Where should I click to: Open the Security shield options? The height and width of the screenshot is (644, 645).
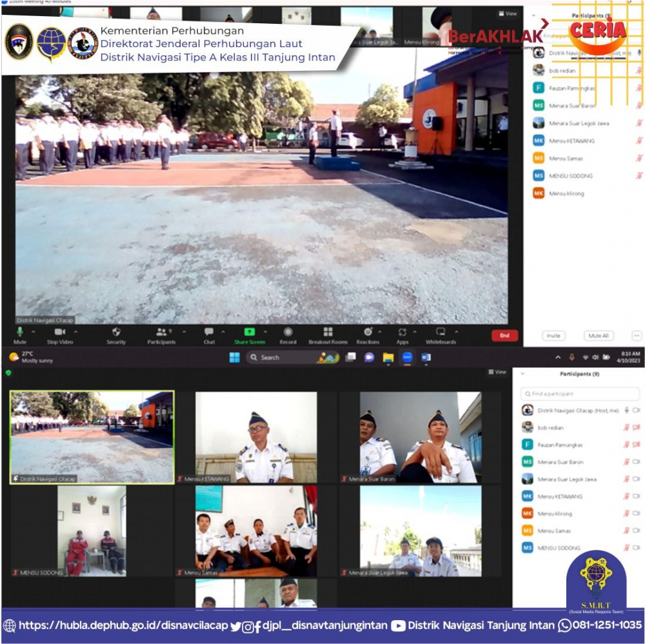point(116,335)
